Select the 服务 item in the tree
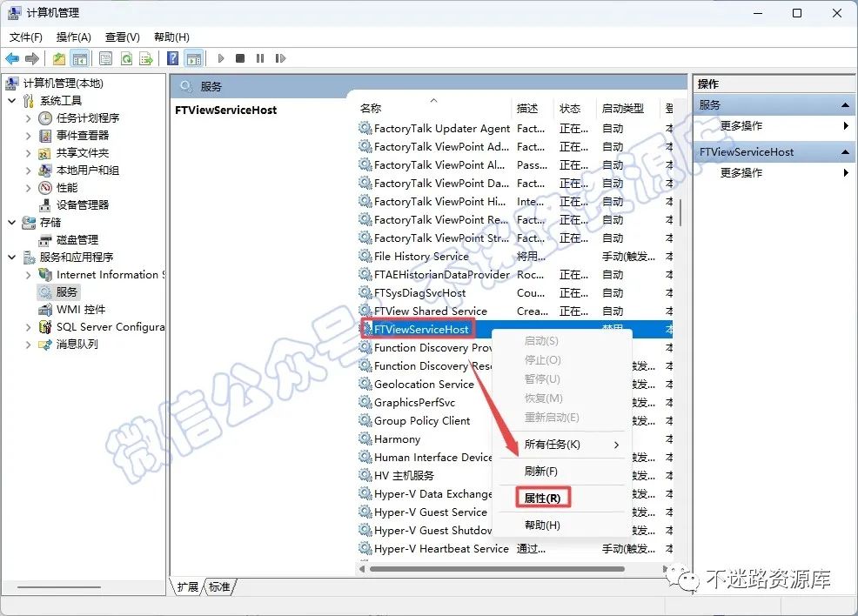 (59, 292)
